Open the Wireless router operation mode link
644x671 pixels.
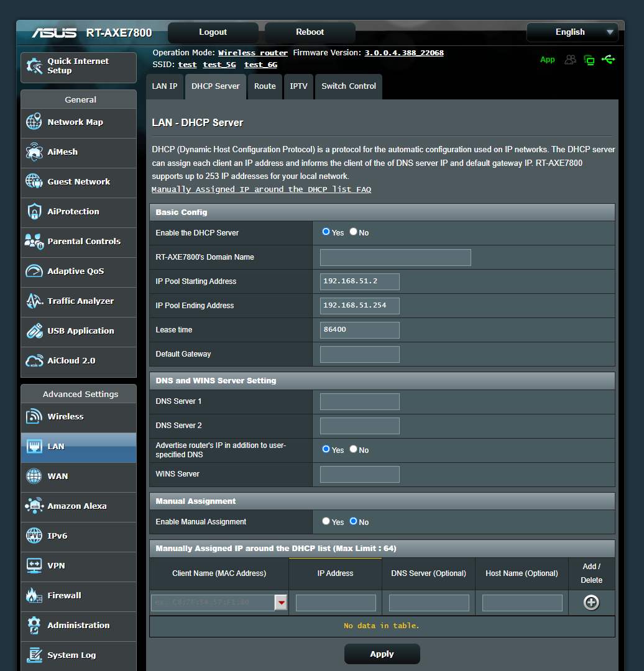tap(252, 53)
